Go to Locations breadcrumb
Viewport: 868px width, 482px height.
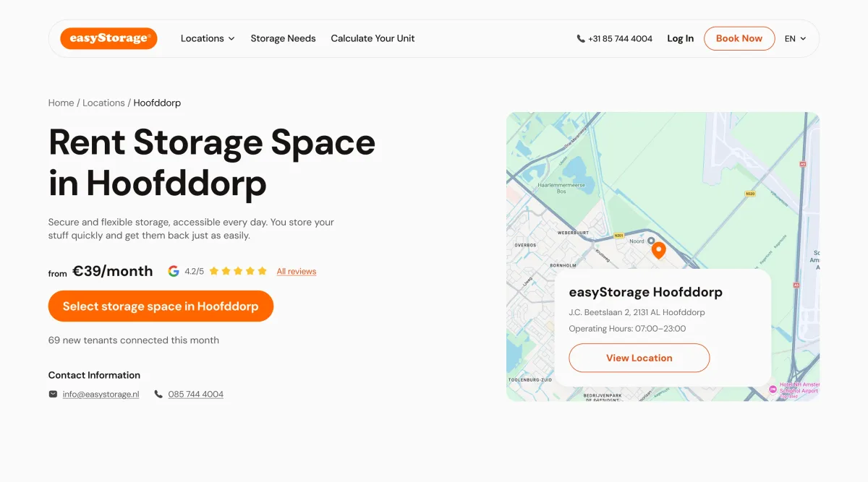point(103,103)
